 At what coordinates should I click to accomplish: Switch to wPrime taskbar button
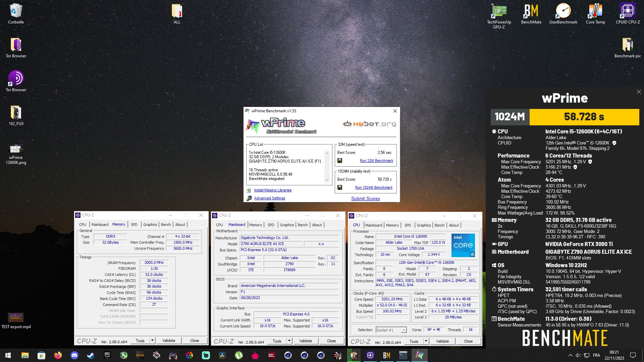coord(419,355)
